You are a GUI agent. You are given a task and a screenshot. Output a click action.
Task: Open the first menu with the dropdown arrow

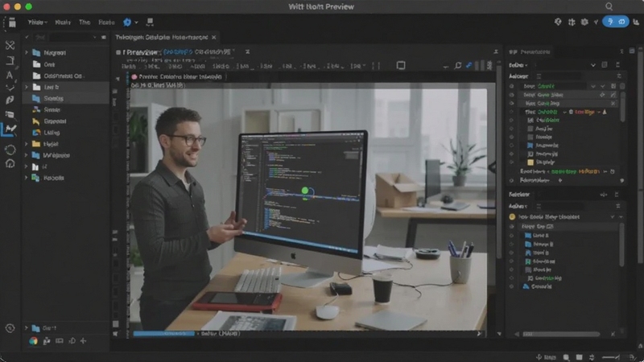(37, 23)
